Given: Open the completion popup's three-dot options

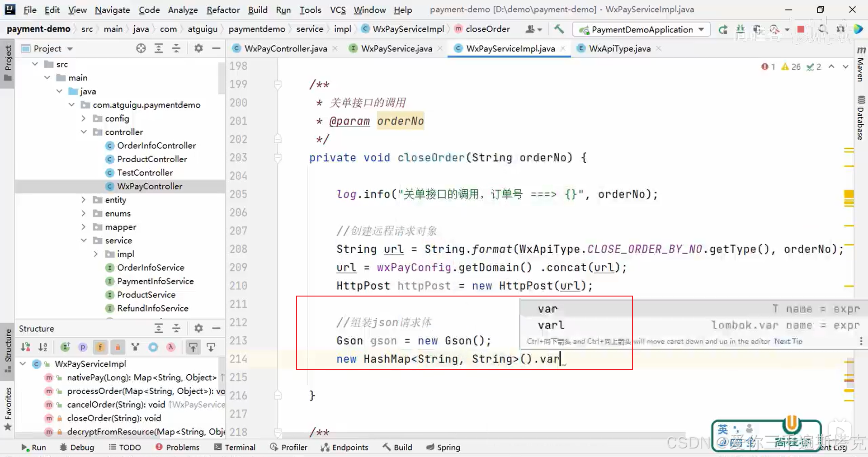Looking at the screenshot, I should coord(861,341).
